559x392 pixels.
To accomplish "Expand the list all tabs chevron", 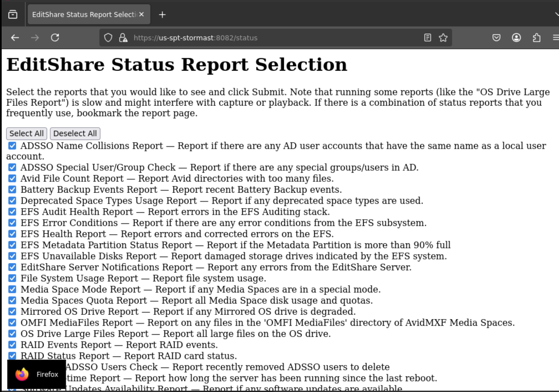I will coord(557,15).
